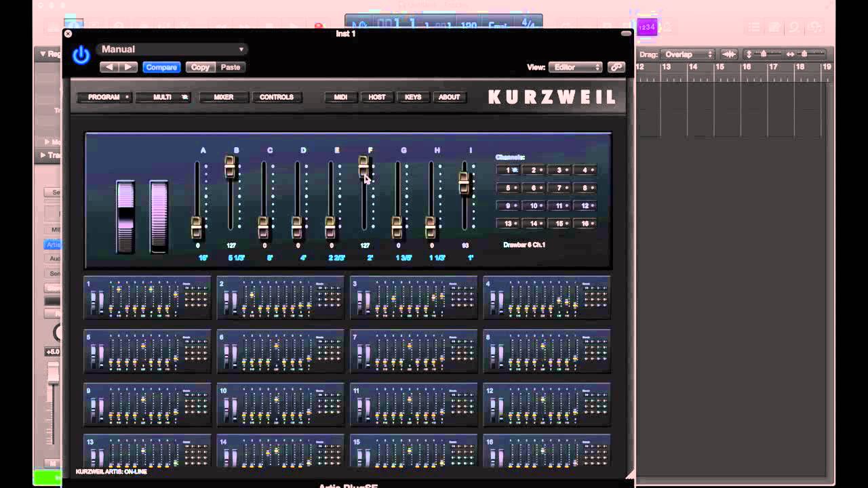Open the View Editor dropdown
The width and height of the screenshot is (868, 488).
575,67
